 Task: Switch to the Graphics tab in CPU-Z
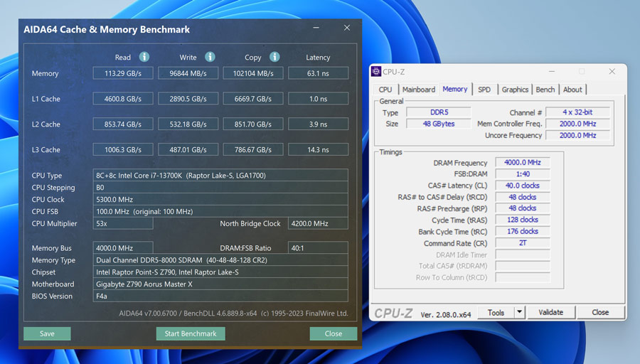[515, 90]
